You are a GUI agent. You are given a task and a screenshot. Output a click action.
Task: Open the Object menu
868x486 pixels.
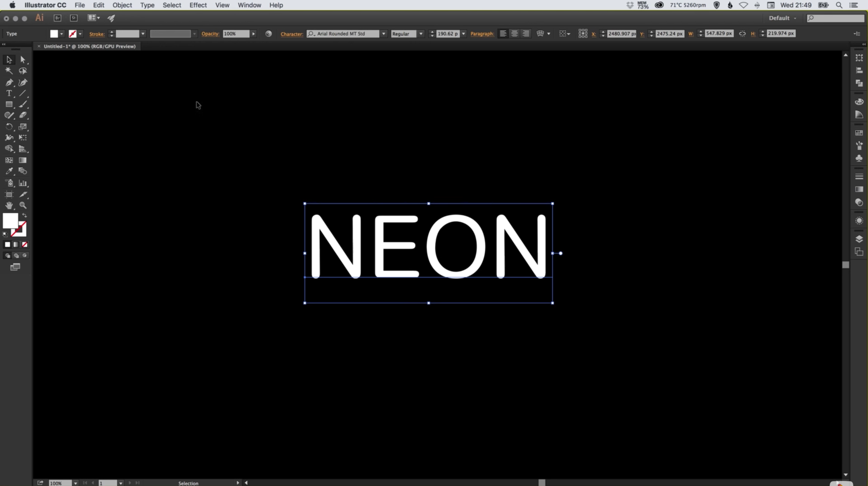pyautogui.click(x=122, y=5)
